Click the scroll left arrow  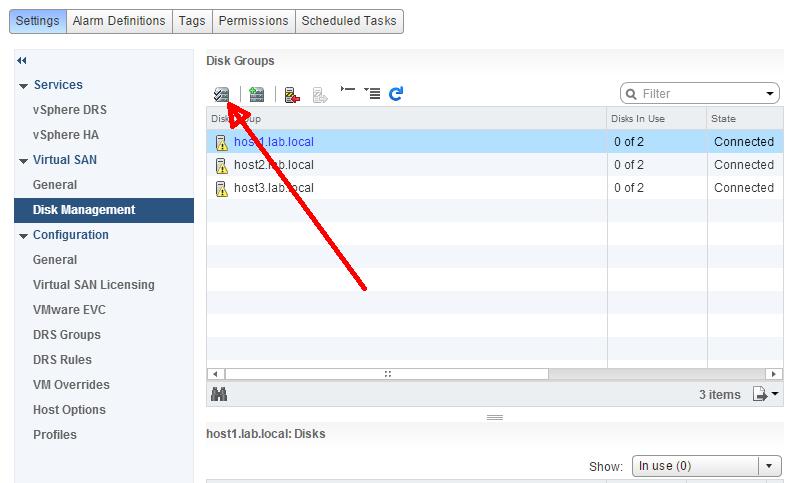[216, 374]
